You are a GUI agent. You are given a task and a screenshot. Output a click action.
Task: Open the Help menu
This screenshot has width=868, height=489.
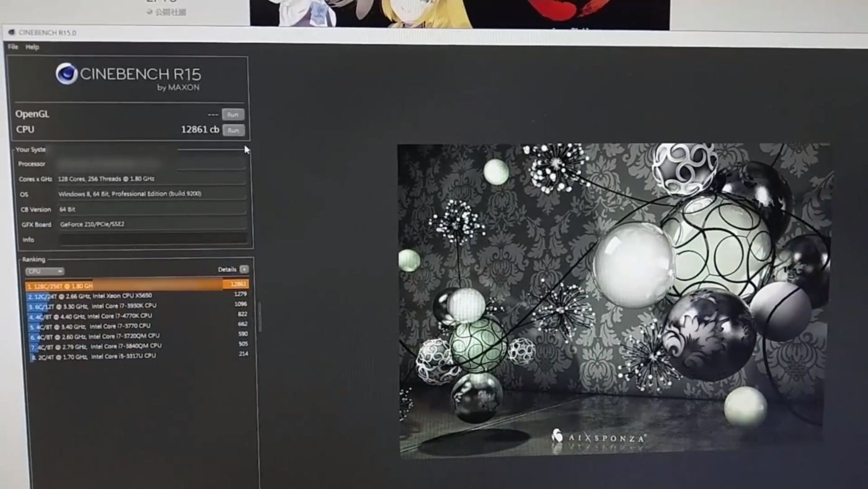(32, 47)
